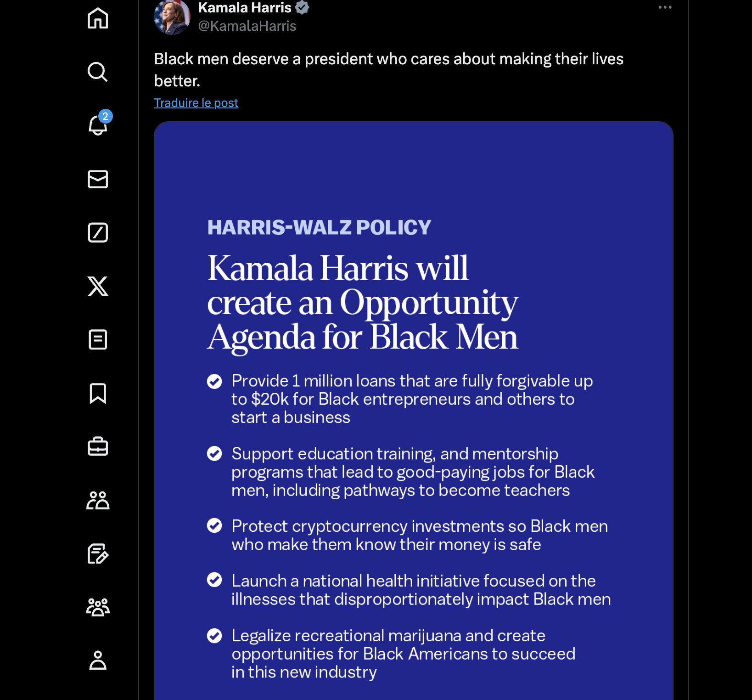This screenshot has height=700, width=752.
Task: Open the Articles compose icon
Action: 98,554
